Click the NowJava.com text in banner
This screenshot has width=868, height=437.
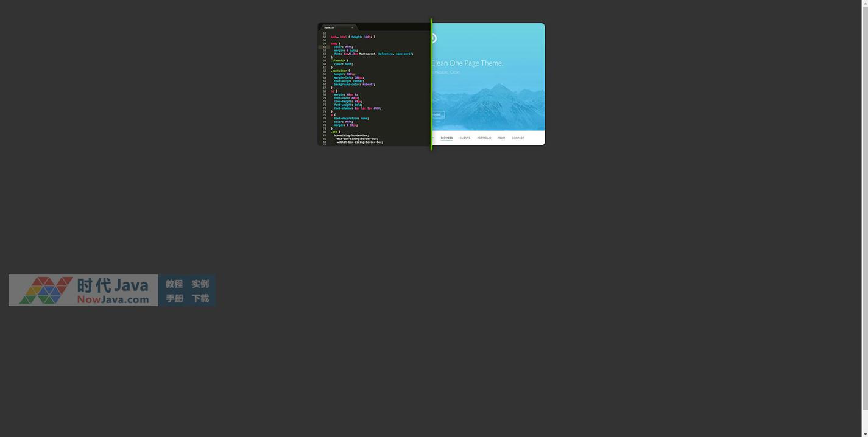(113, 299)
